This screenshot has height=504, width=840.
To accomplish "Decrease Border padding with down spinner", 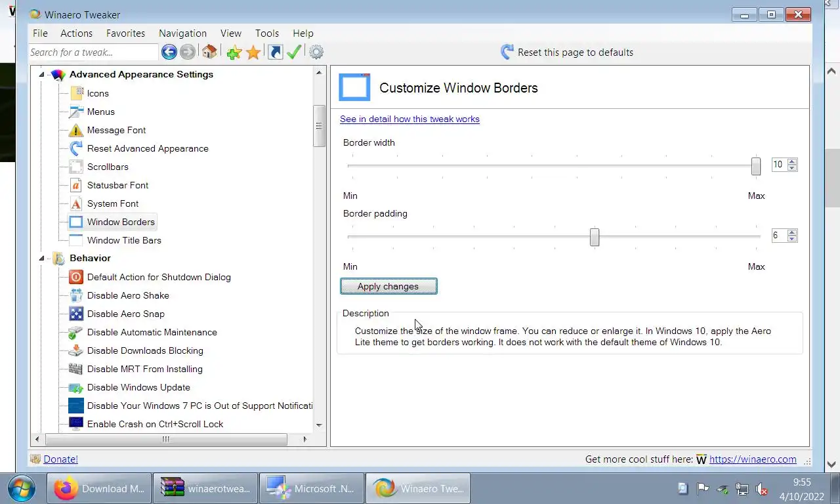I will (x=792, y=239).
